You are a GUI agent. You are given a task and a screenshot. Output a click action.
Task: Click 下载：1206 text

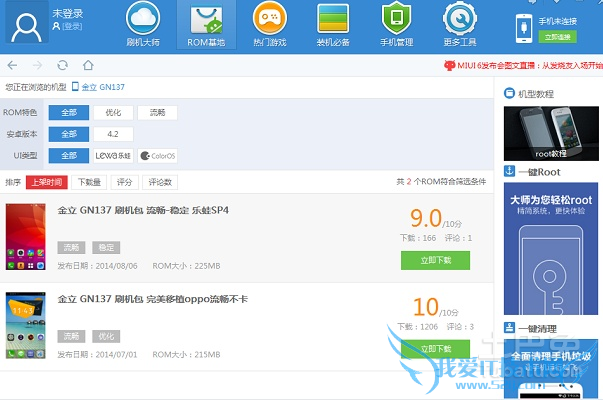point(418,327)
